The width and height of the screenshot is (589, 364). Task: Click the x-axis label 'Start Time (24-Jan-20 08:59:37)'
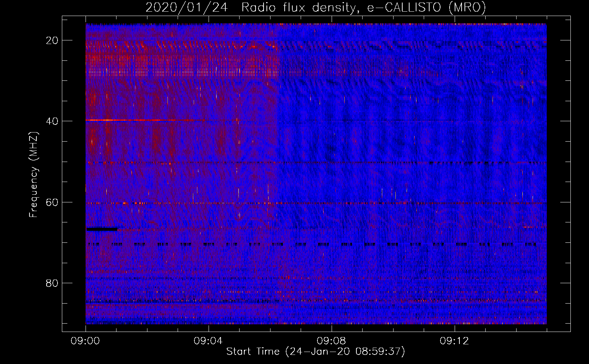click(x=316, y=352)
